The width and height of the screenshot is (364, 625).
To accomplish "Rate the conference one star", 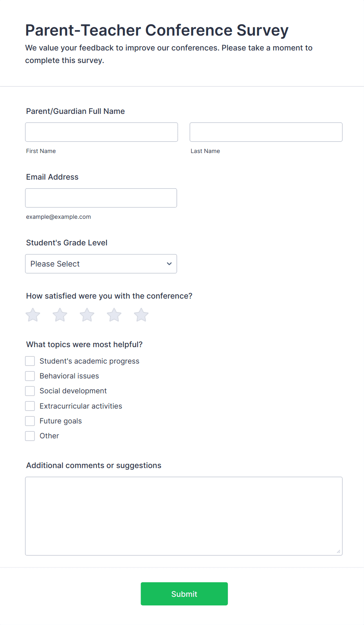I will 33,315.
